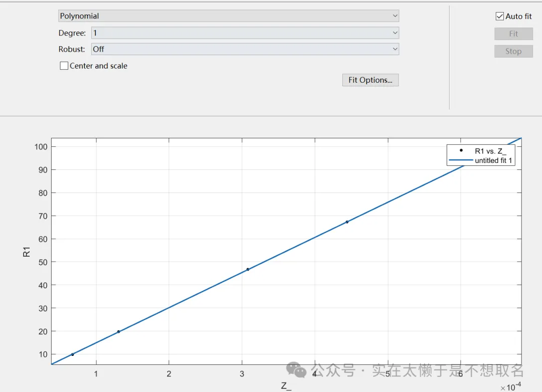The width and height of the screenshot is (542, 392).
Task: Click the data point near R1 = 67
Action: click(347, 222)
